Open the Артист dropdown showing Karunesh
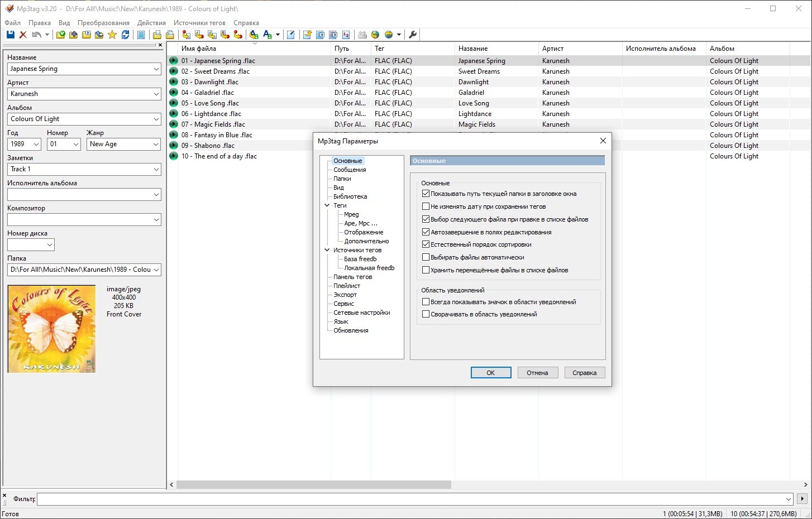 click(x=156, y=94)
